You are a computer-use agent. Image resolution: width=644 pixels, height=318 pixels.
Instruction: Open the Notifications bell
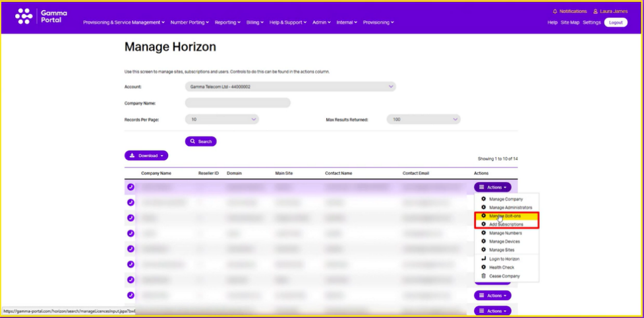click(570, 11)
